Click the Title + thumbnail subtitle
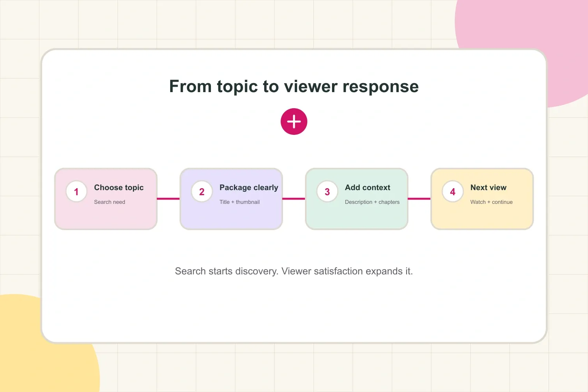 click(x=240, y=202)
